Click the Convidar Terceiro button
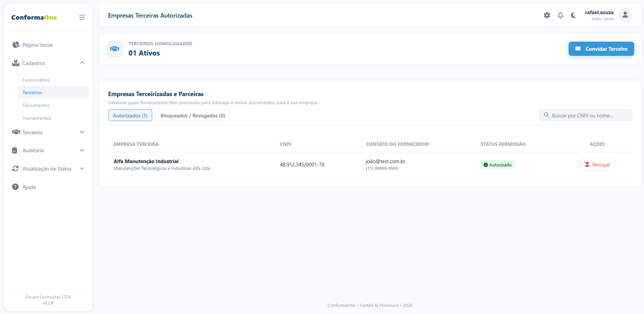 coord(601,49)
